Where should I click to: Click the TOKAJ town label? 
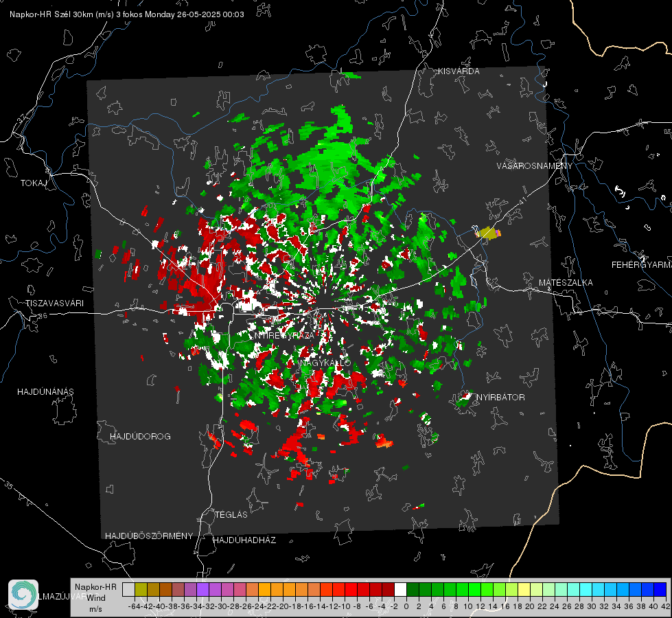[34, 183]
